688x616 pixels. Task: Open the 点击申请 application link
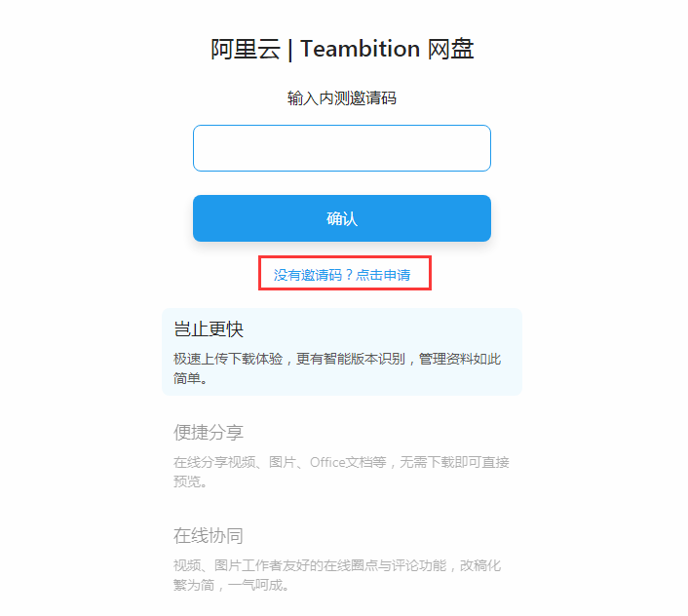click(x=383, y=276)
